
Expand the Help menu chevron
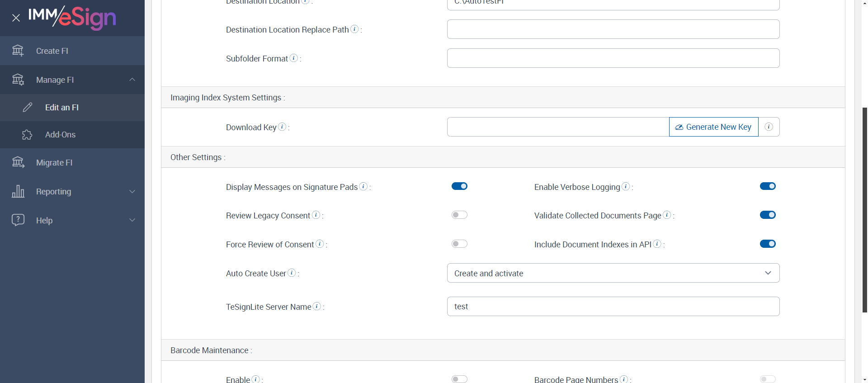click(132, 220)
